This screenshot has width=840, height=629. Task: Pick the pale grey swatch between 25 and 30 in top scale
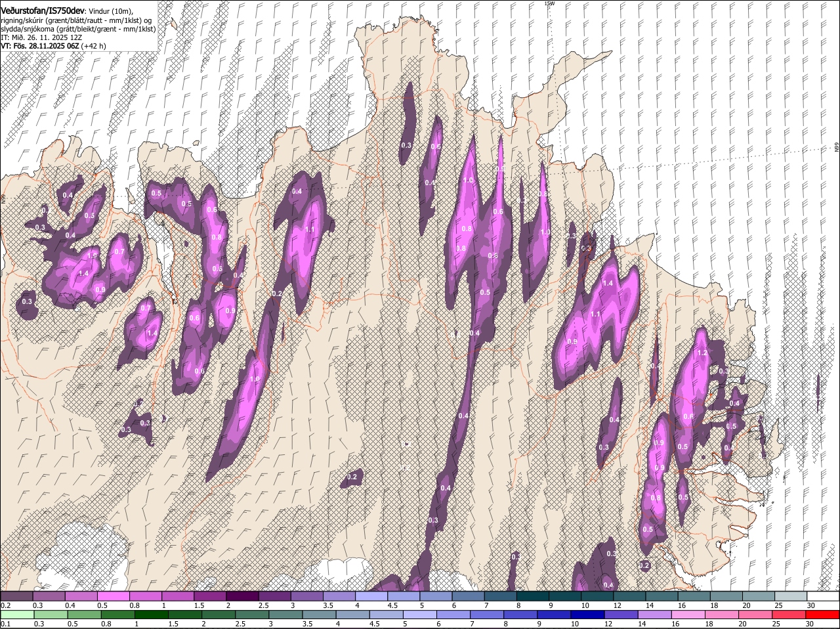[791, 596]
